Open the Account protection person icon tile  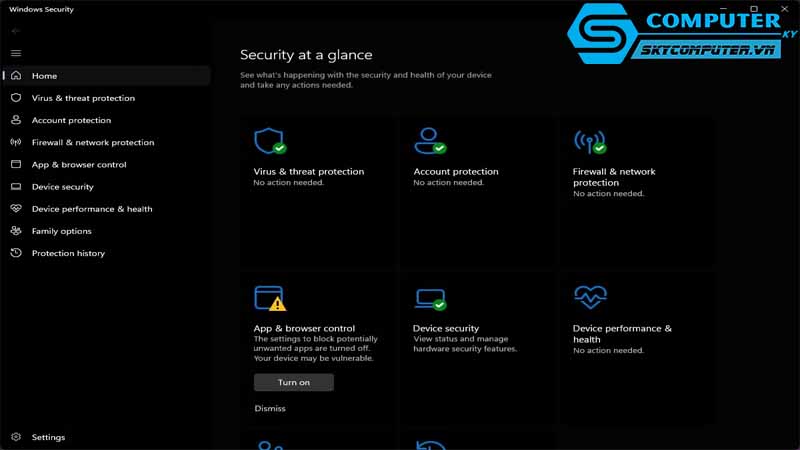point(430,141)
